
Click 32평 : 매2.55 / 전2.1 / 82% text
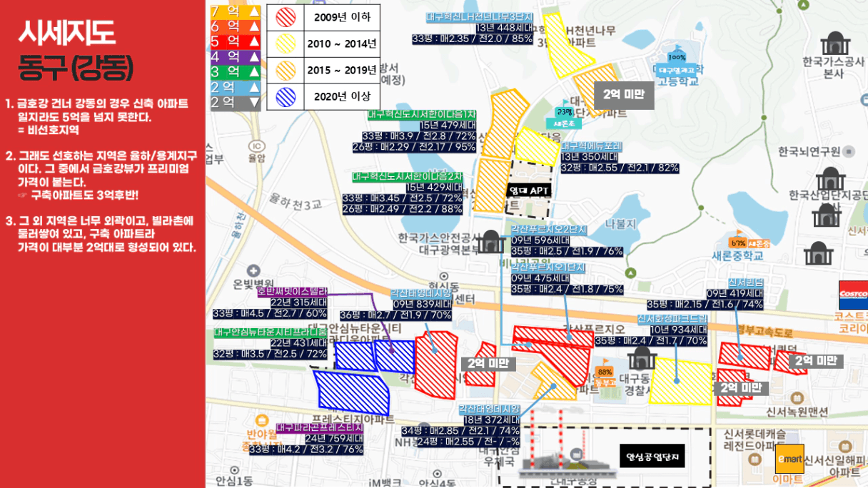pos(620,168)
